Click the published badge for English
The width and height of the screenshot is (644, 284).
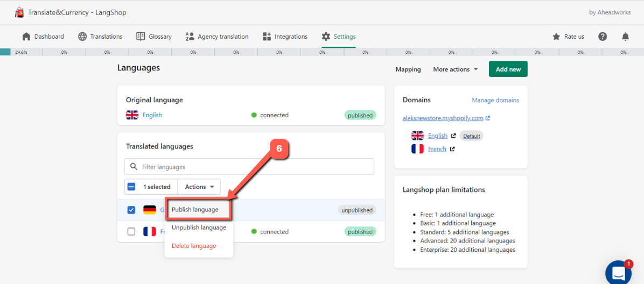click(360, 115)
